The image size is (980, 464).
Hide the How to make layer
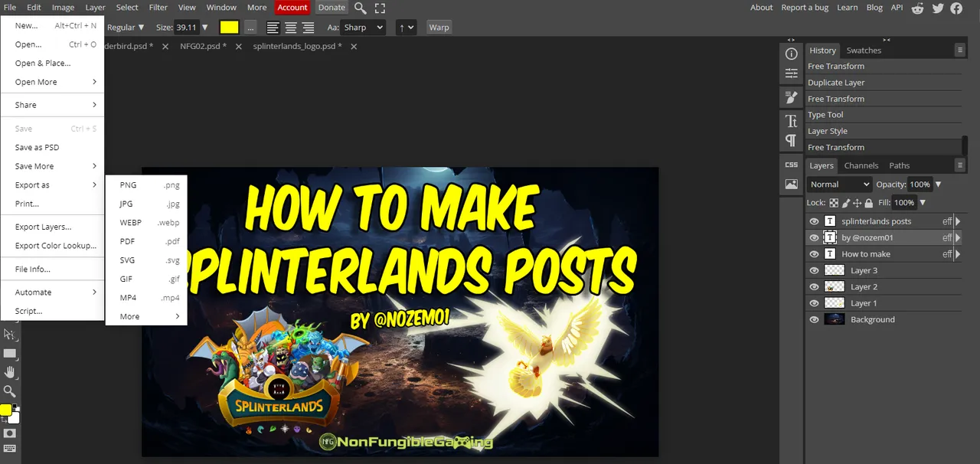coord(814,254)
